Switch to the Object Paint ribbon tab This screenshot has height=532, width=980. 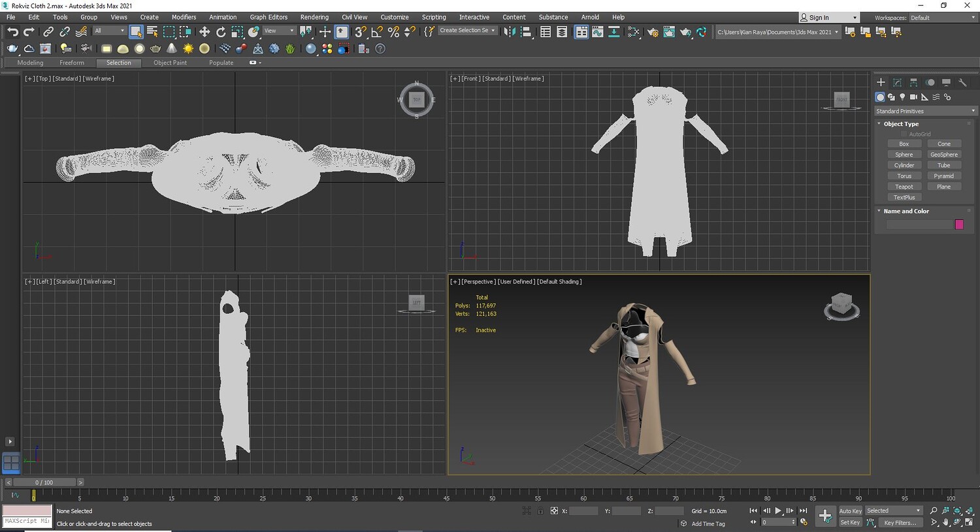click(170, 63)
